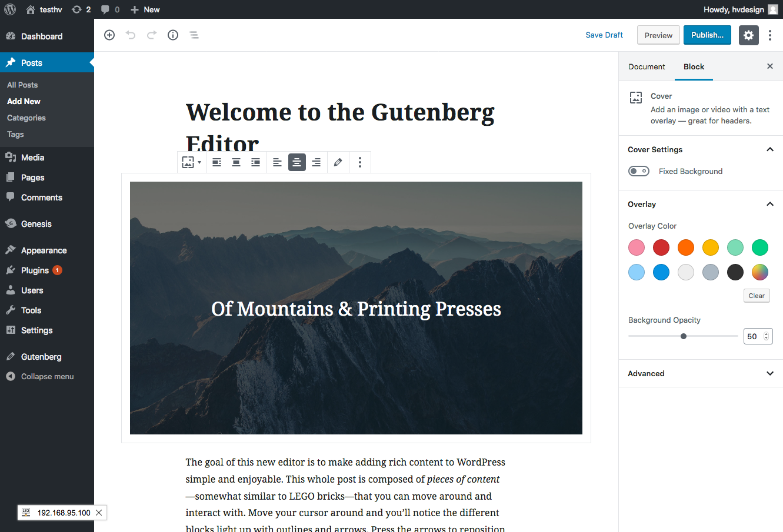Click the pencil Edit image icon

[338, 162]
